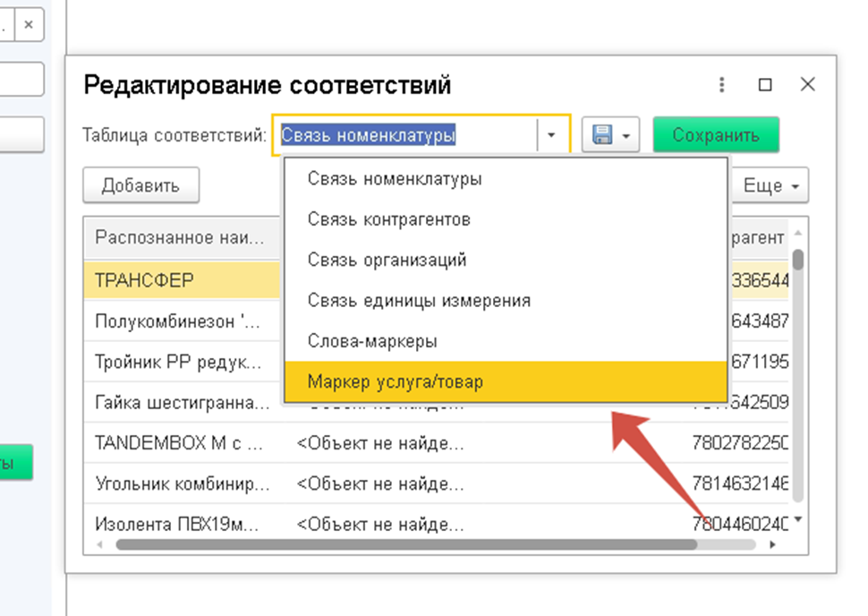This screenshot has width=868, height=616.
Task: Click <Объект не найде...> in the Изолента row
Action: click(x=380, y=524)
